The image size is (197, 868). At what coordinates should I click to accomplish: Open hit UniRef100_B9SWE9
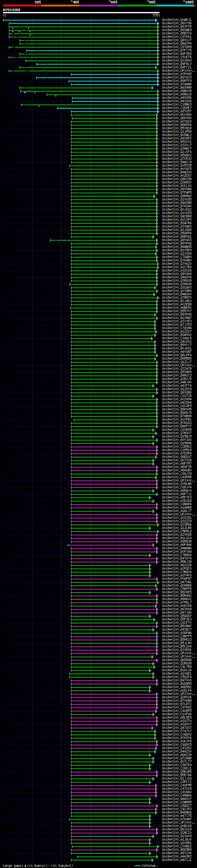[x=177, y=30]
